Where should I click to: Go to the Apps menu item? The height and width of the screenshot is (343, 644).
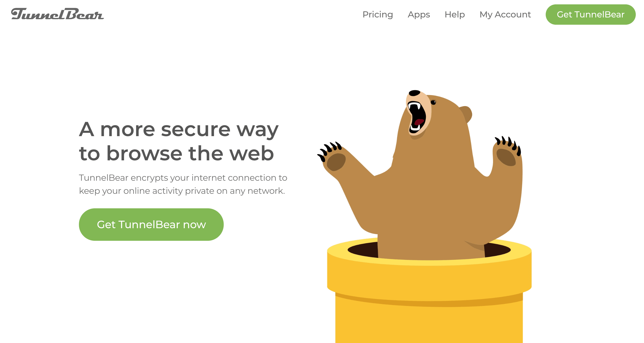click(419, 15)
